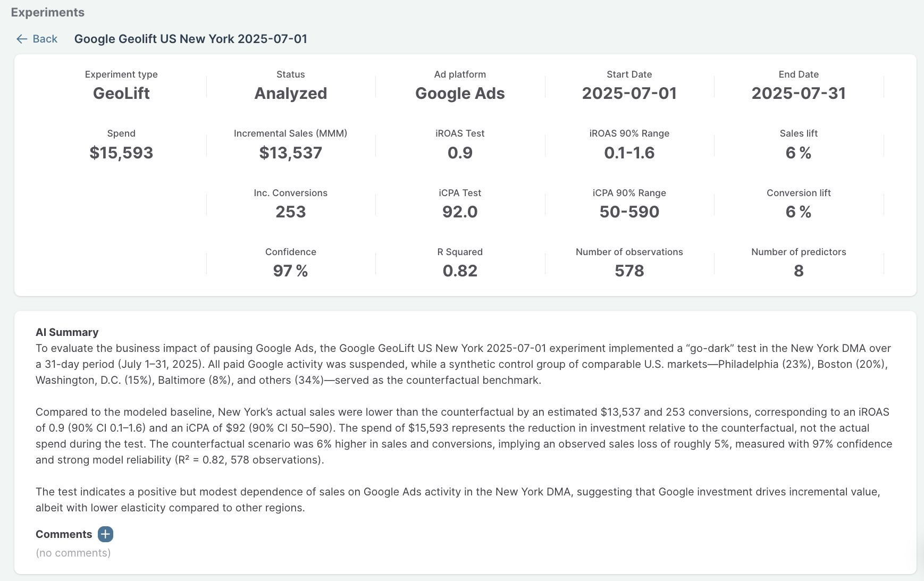Click the Analyzed status value
Viewport: 924px width, 581px height.
[290, 94]
